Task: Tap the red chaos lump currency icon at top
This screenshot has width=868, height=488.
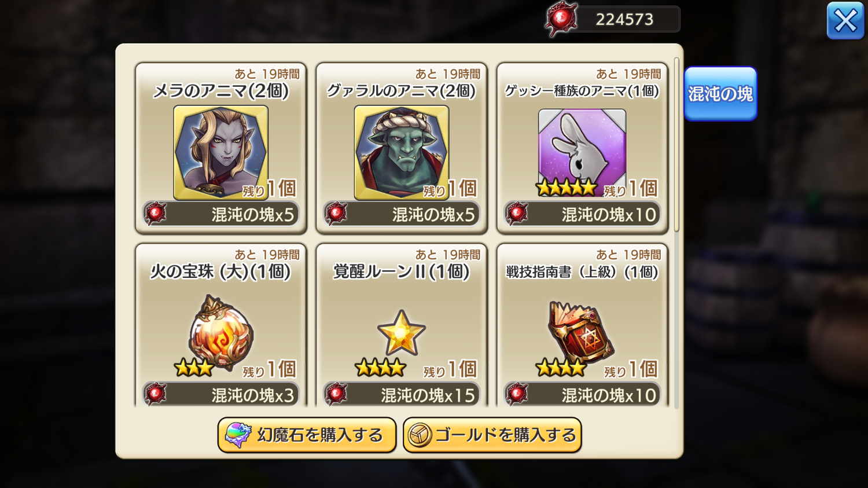Action: [x=561, y=19]
